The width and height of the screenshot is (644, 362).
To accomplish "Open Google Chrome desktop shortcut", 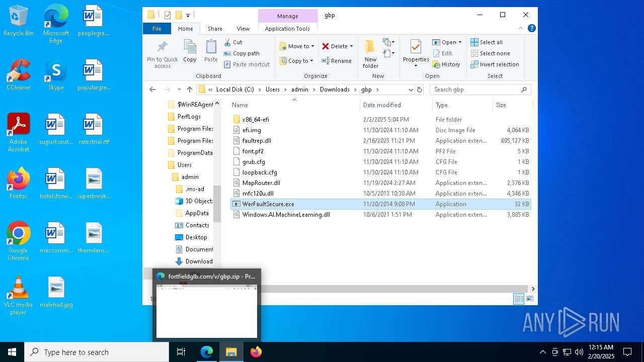I will coord(19,241).
